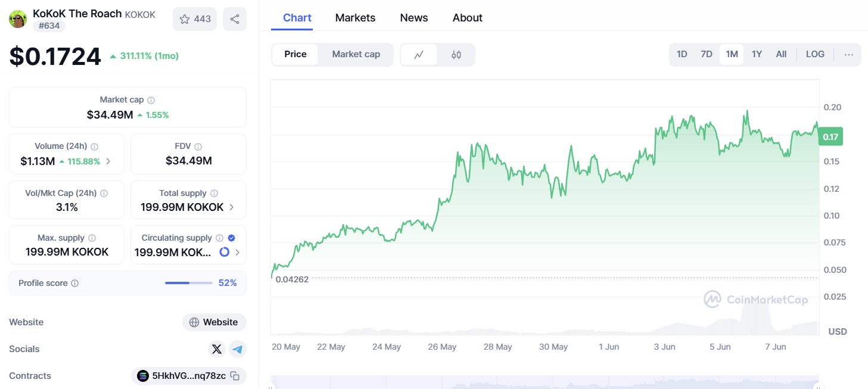The height and width of the screenshot is (389, 868).
Task: Open Max. supply info icon
Action: click(92, 238)
